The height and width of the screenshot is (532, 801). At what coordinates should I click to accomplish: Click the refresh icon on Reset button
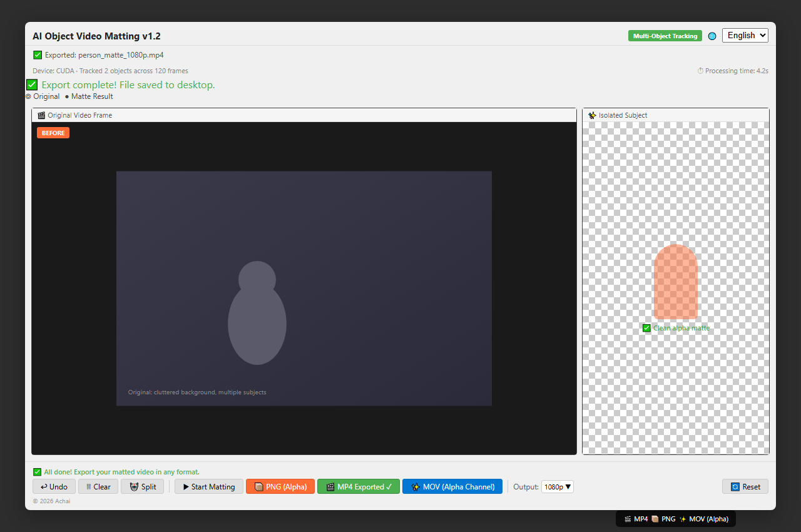[x=735, y=487]
